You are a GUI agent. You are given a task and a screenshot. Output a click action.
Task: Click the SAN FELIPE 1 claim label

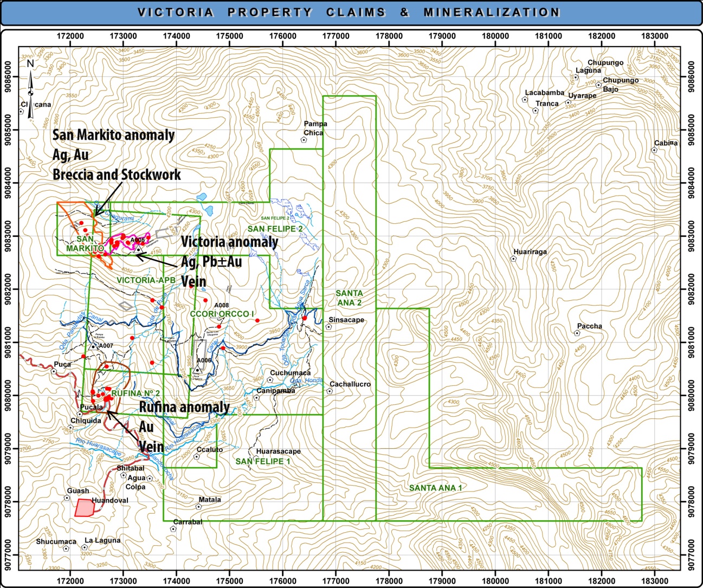pyautogui.click(x=263, y=461)
